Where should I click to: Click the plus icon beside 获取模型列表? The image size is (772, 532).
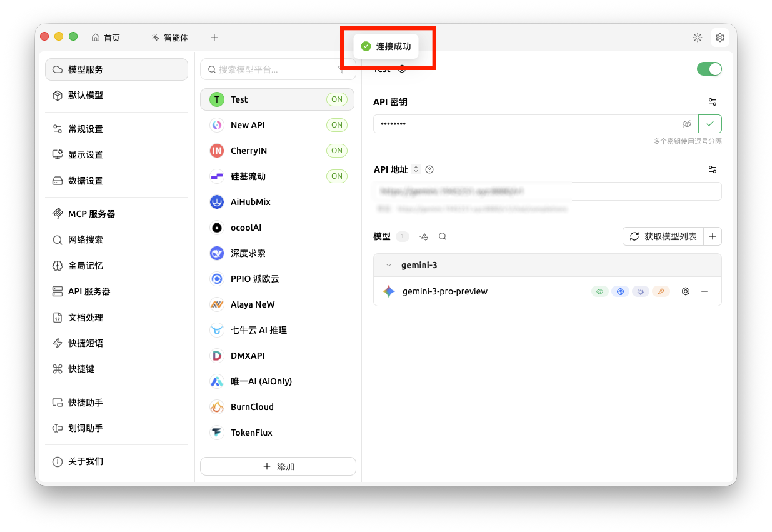713,236
